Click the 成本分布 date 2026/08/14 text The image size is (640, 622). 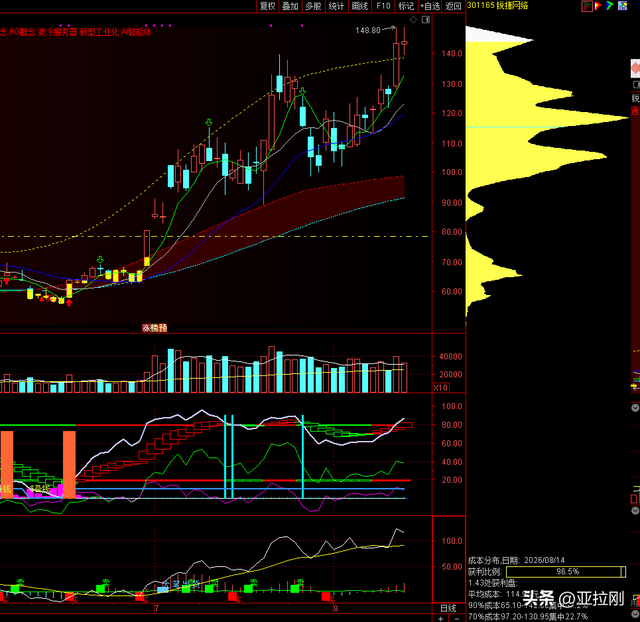pos(516,560)
